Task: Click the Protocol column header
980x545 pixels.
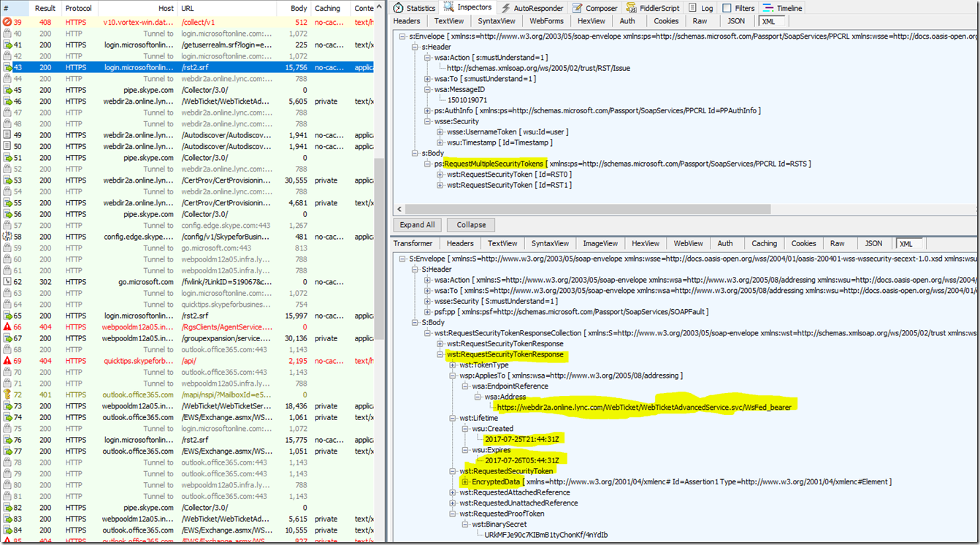Action: [x=80, y=8]
